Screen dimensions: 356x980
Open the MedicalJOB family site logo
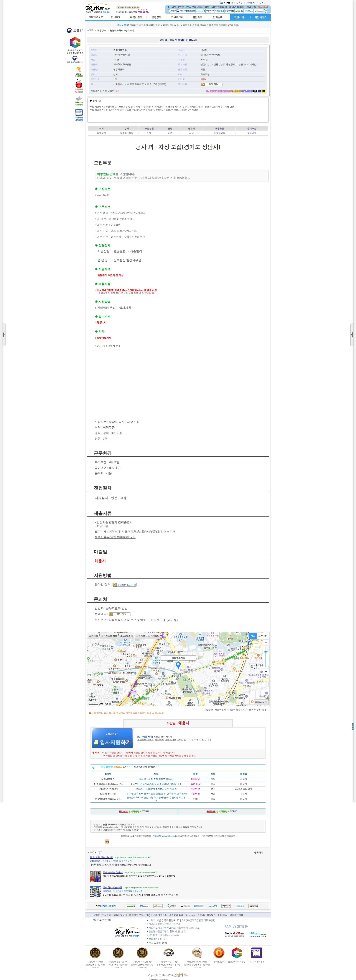(234, 934)
